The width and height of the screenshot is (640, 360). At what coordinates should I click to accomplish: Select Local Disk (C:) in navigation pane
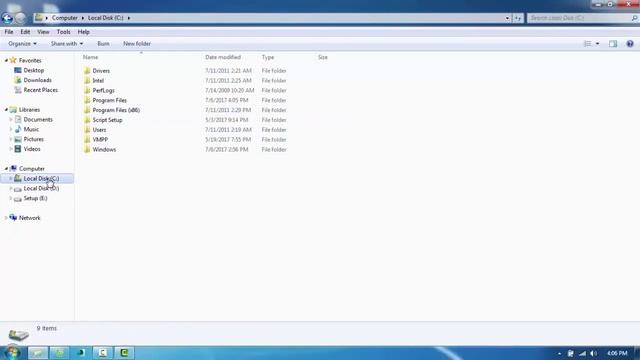41,178
